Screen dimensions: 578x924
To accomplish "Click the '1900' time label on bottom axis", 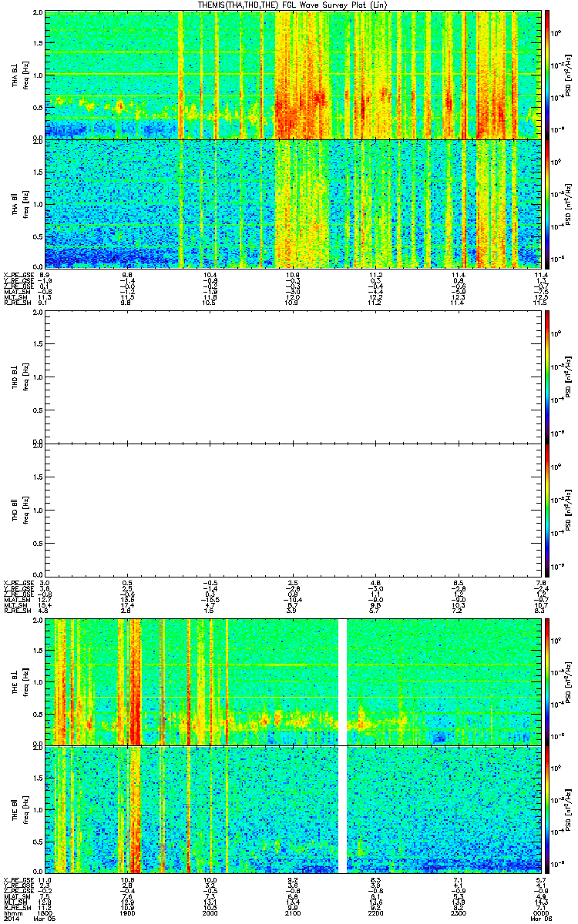I will (x=128, y=913).
